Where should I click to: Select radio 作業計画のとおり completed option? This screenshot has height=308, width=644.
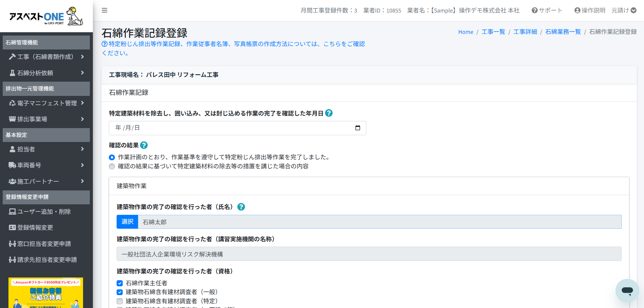tap(112, 157)
